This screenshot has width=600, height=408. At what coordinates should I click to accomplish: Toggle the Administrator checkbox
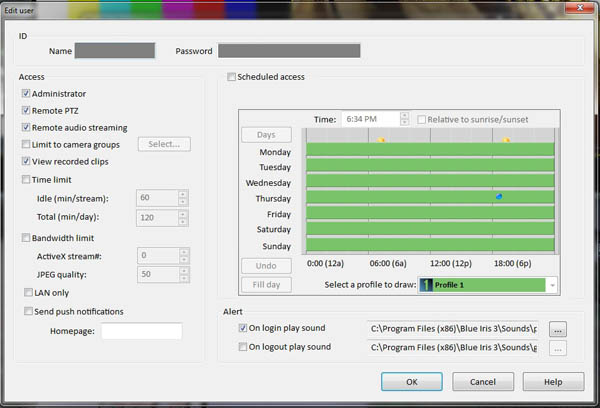[26, 93]
